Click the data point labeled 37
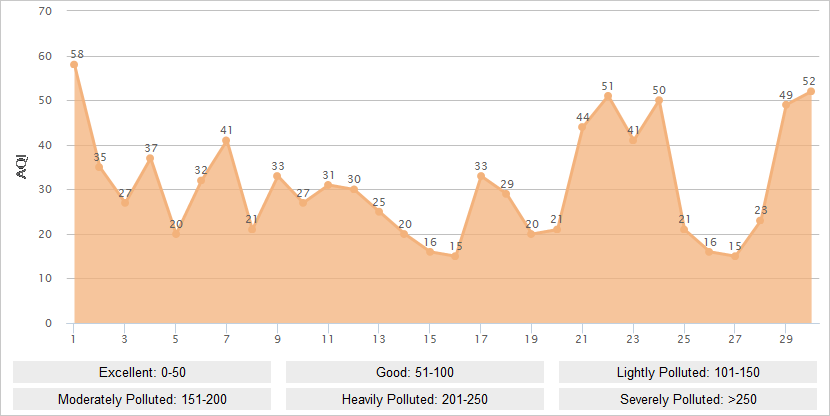 tap(150, 158)
